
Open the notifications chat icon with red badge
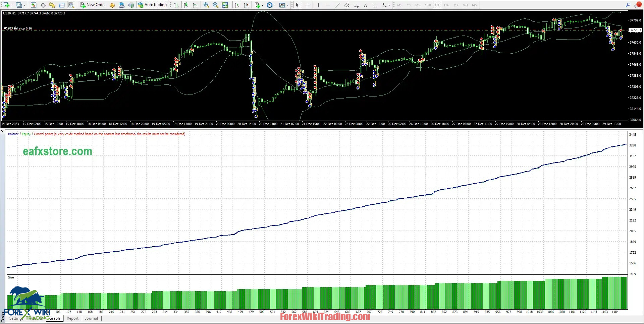638,5
